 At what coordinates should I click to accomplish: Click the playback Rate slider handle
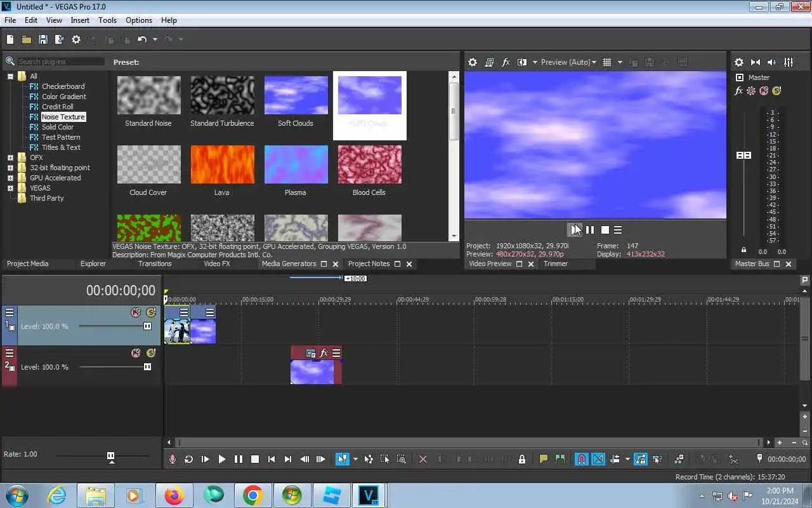tap(111, 456)
